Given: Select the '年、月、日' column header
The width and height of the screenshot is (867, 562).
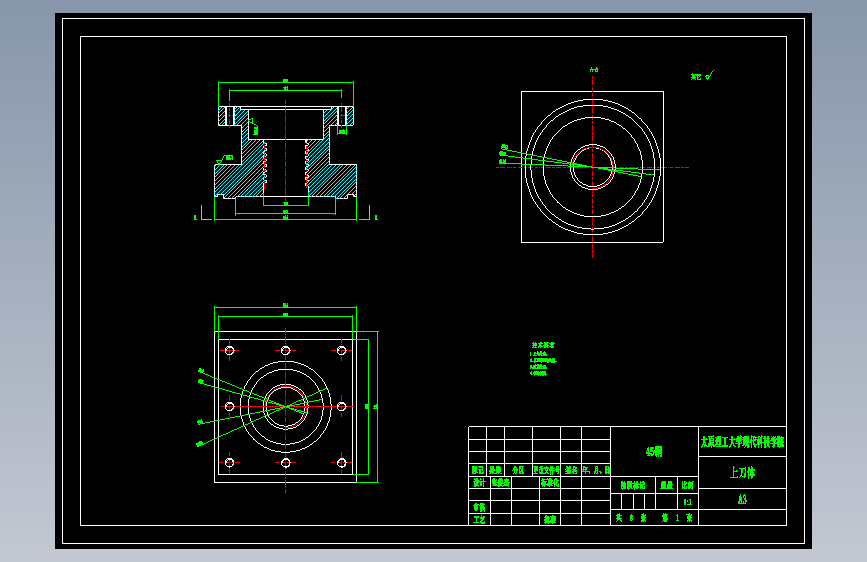Looking at the screenshot, I should (x=596, y=470).
